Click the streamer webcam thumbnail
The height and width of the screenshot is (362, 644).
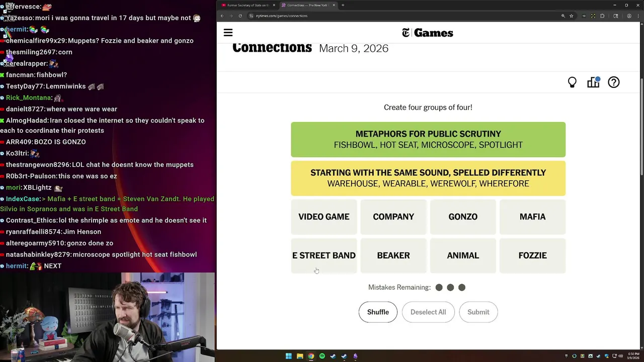click(x=108, y=317)
